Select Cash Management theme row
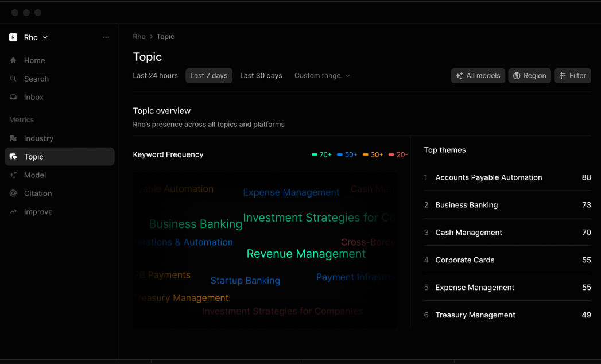This screenshot has width=601, height=364. (507, 233)
